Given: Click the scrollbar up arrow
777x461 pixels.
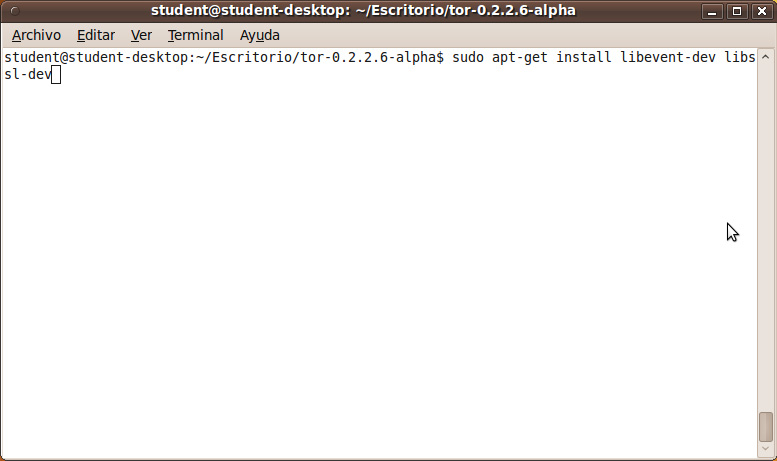Looking at the screenshot, I should (x=766, y=57).
